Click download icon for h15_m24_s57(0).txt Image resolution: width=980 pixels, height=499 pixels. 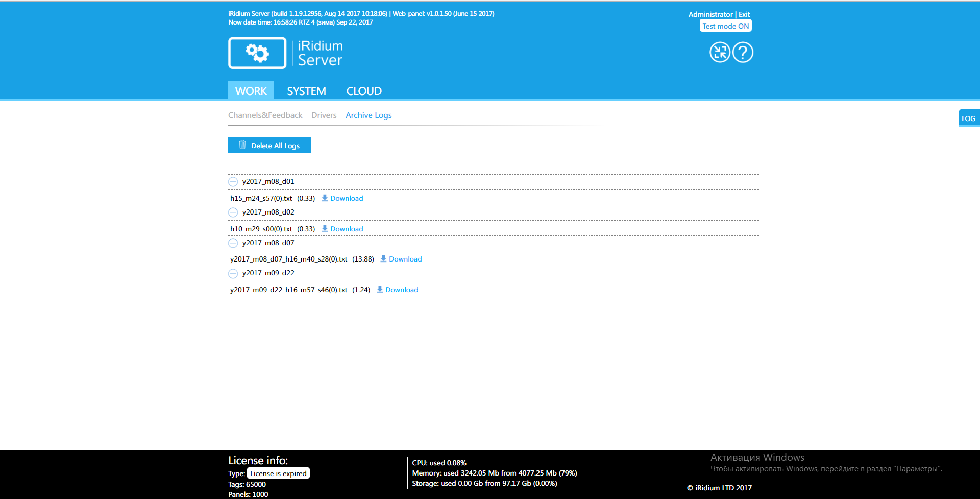(325, 198)
